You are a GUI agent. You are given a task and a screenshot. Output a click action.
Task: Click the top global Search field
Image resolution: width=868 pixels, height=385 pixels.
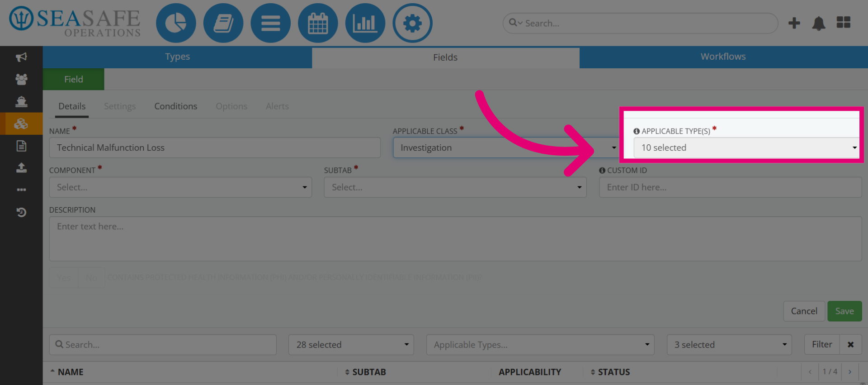(x=640, y=23)
